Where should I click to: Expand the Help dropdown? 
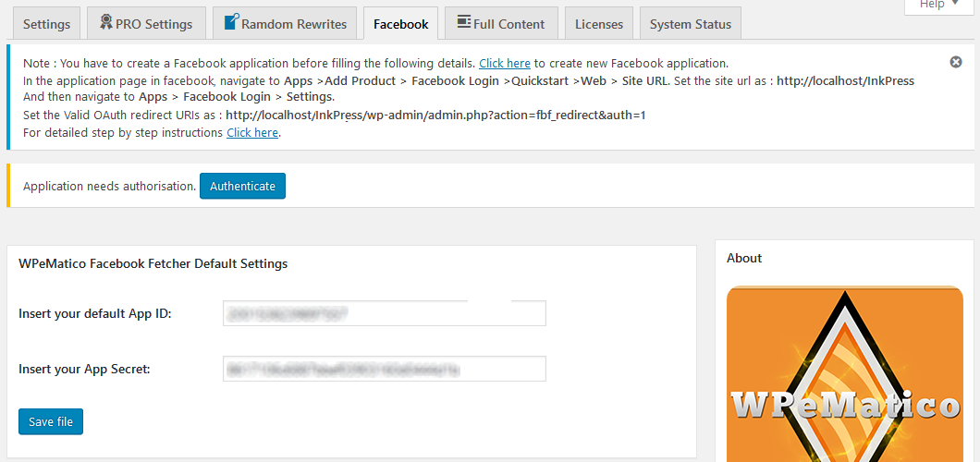coord(938,5)
